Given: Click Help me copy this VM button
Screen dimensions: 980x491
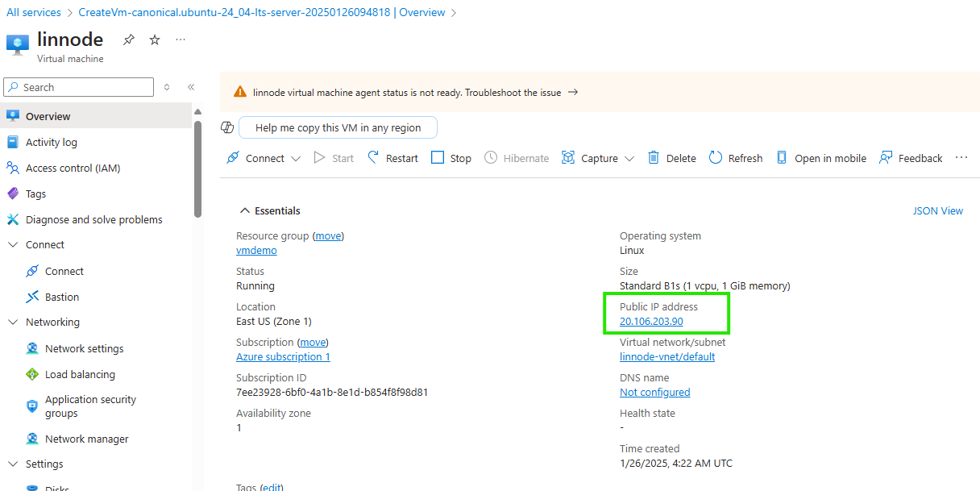Looking at the screenshot, I should 338,127.
